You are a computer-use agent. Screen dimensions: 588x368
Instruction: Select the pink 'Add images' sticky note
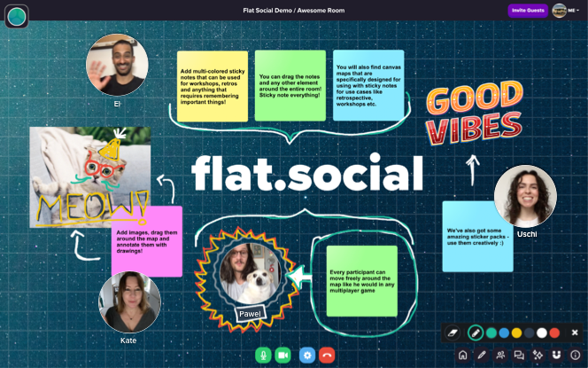pyautogui.click(x=147, y=241)
